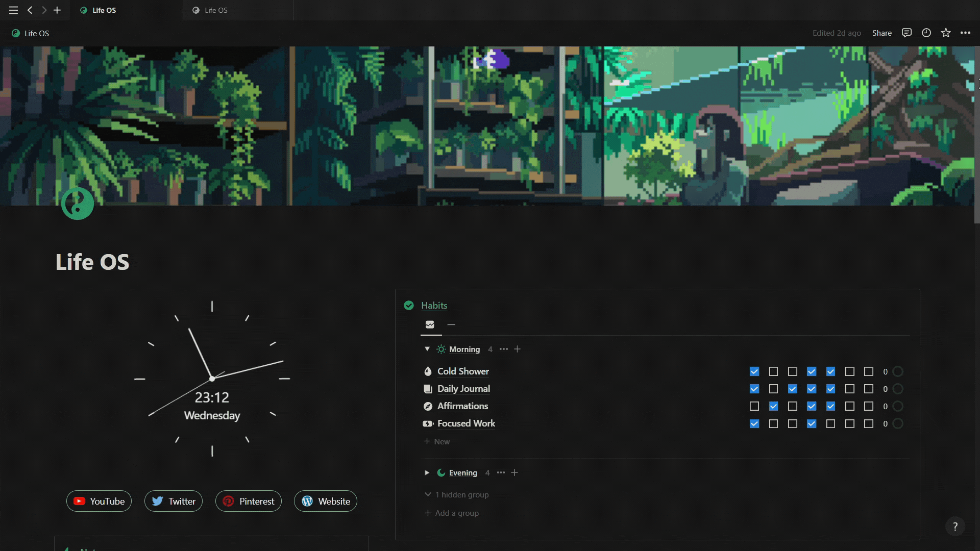Tick the last Focused Work checkbox
Screen dimensions: 980x551
coord(869,424)
